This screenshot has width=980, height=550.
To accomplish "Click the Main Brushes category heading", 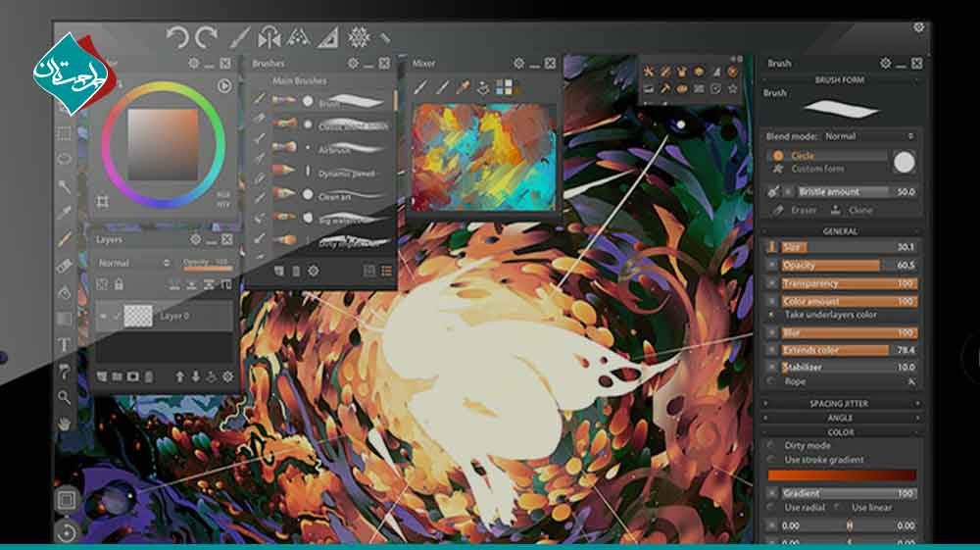I will 299,81.
